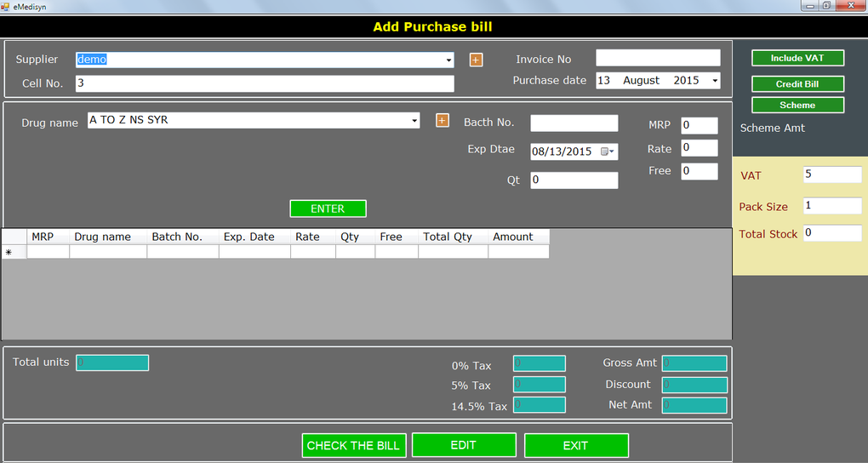Click the Scheme button
The width and height of the screenshot is (868, 463).
(x=797, y=106)
